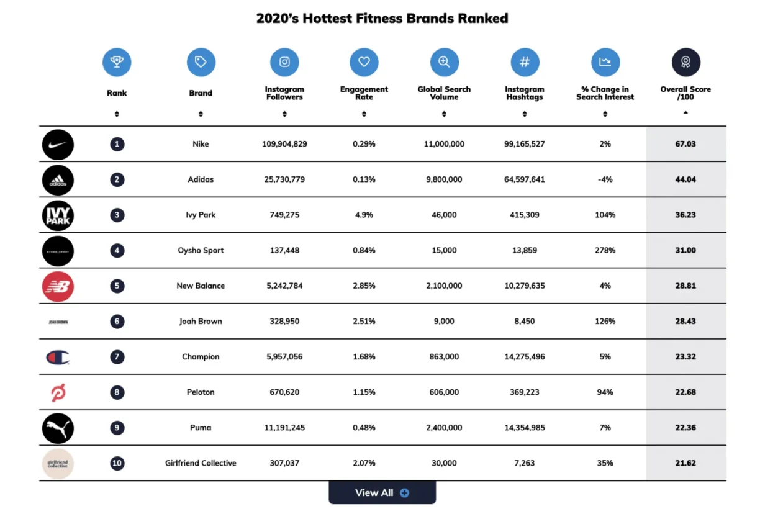Select the magnifying glass icon above Global Search Volume
This screenshot has width=760, height=532.
tap(444, 61)
